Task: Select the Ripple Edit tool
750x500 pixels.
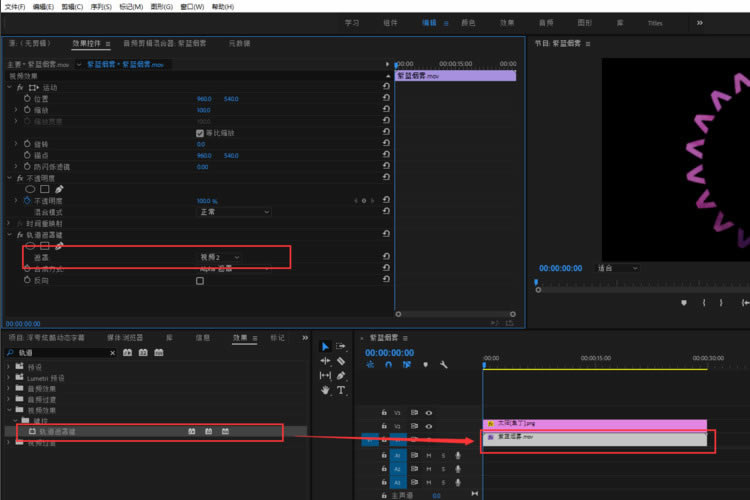Action: 325,361
